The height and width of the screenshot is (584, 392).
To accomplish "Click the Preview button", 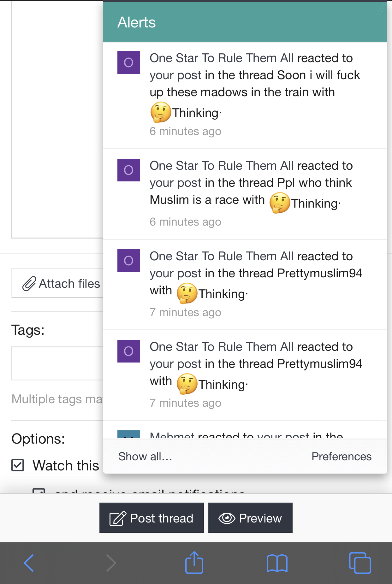I will (x=250, y=518).
